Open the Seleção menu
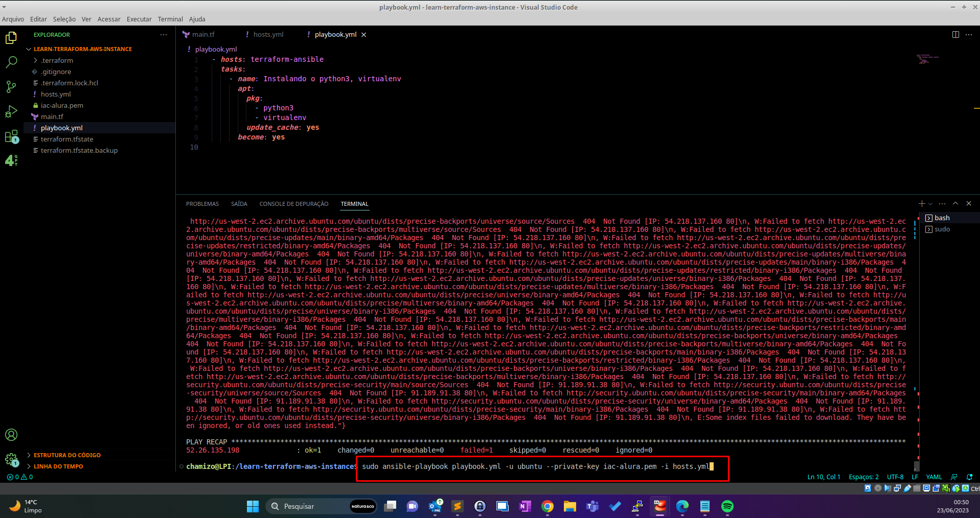The height and width of the screenshot is (518, 980). click(64, 19)
